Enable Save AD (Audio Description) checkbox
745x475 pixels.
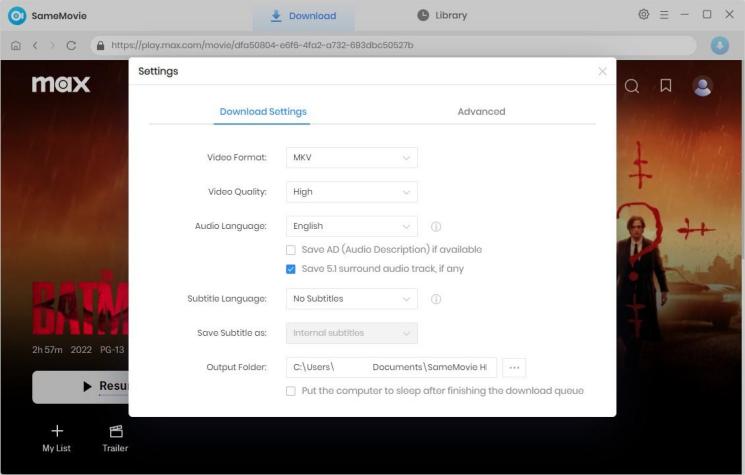pyautogui.click(x=291, y=250)
